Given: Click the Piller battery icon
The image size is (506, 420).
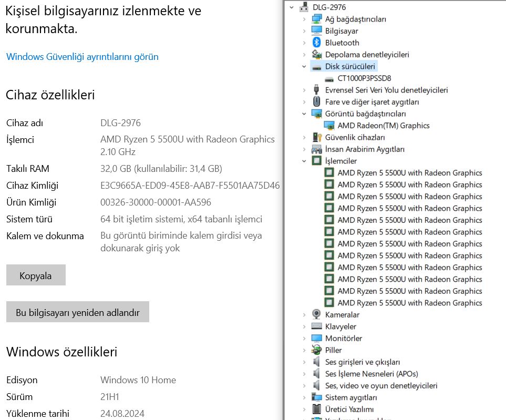Looking at the screenshot, I should coord(316,350).
